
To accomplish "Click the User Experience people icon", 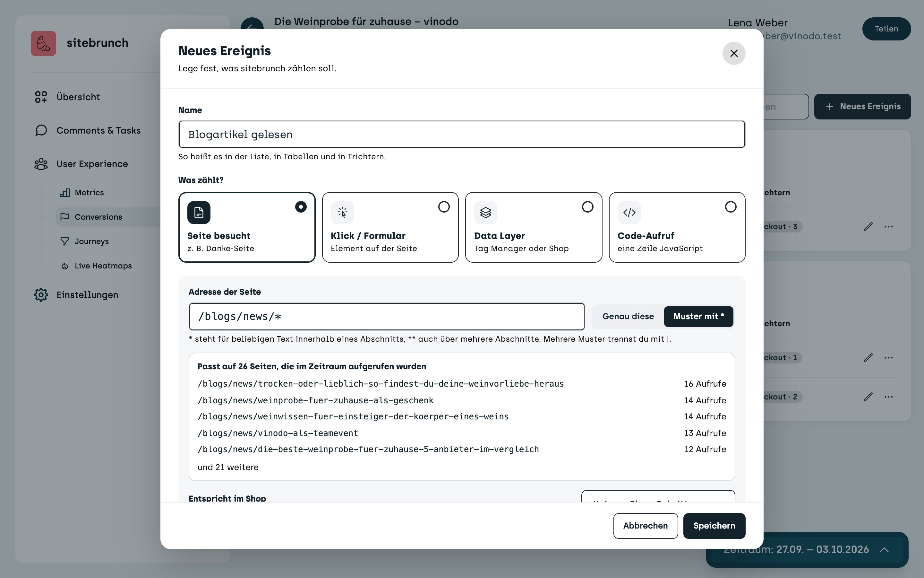I will tap(41, 164).
